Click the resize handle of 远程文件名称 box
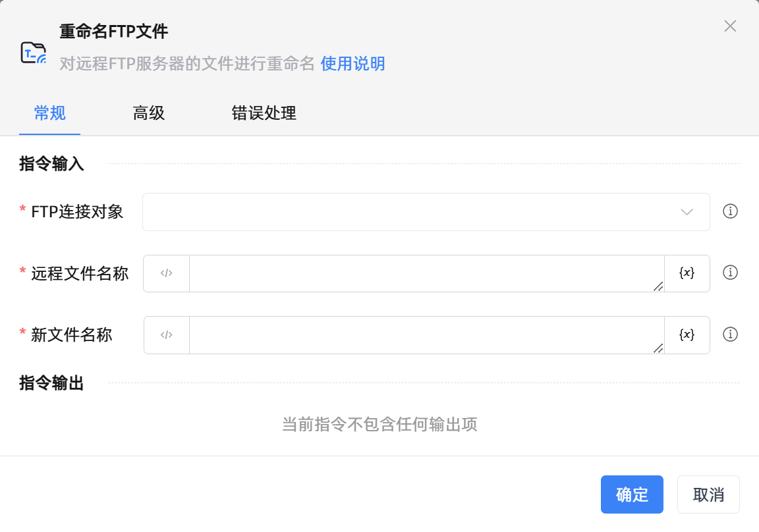This screenshot has width=759, height=532. [658, 286]
